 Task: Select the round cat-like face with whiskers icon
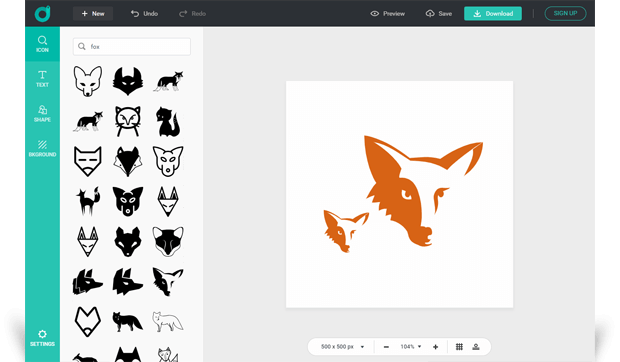click(128, 121)
